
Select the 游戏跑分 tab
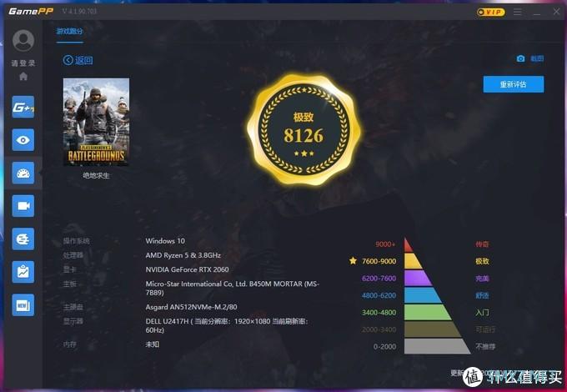[69, 31]
